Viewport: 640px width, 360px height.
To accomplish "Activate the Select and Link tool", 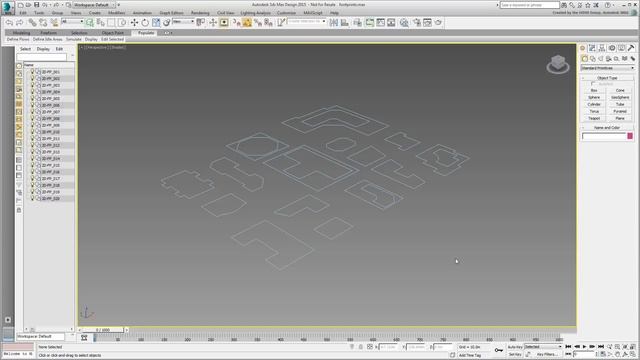I will pyautogui.click(x=32, y=23).
